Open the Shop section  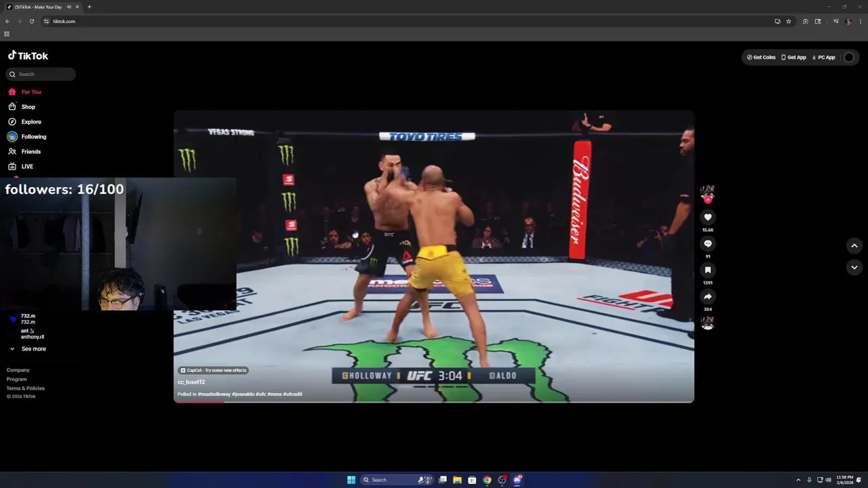(22, 106)
